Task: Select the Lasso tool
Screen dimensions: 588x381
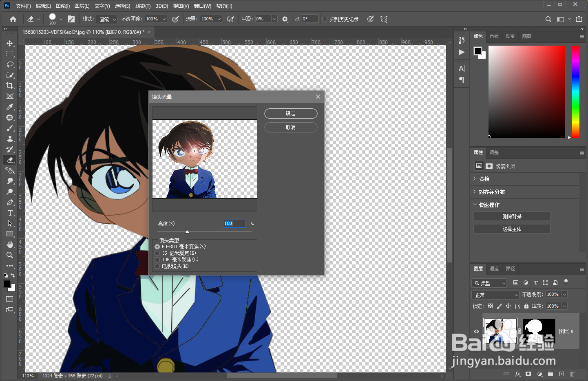Action: (10, 64)
